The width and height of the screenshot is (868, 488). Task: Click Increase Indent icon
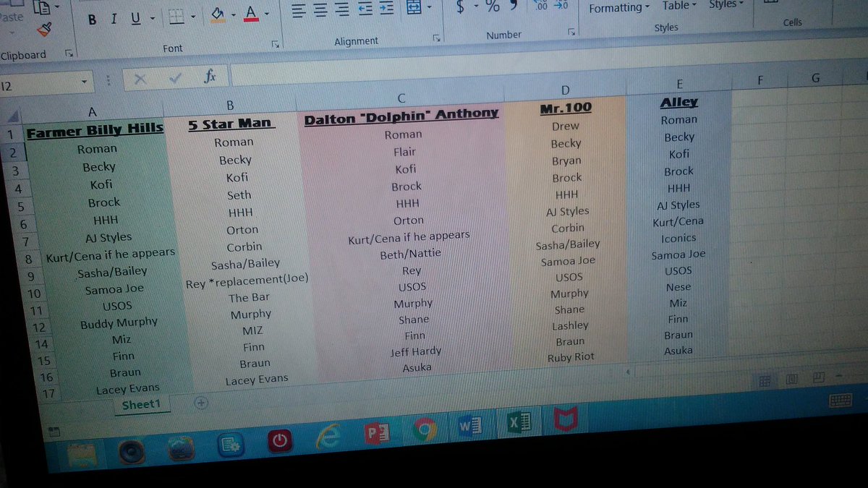[387, 8]
